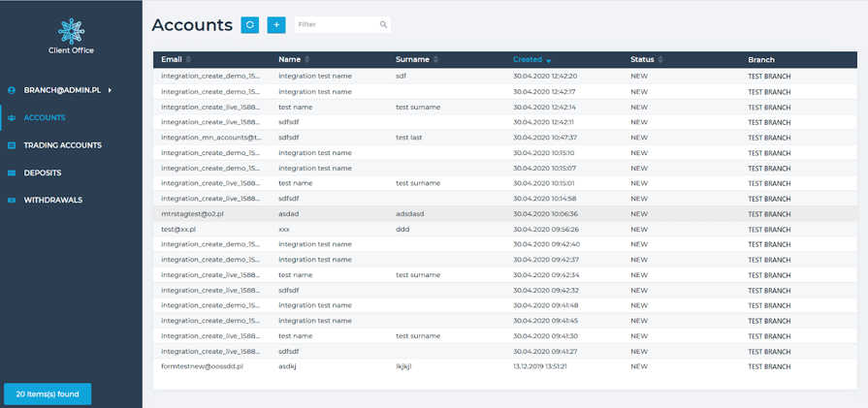This screenshot has height=408, width=868.
Task: Expand the BRANCH@ADMIN.PL menu arrow
Action: click(110, 90)
